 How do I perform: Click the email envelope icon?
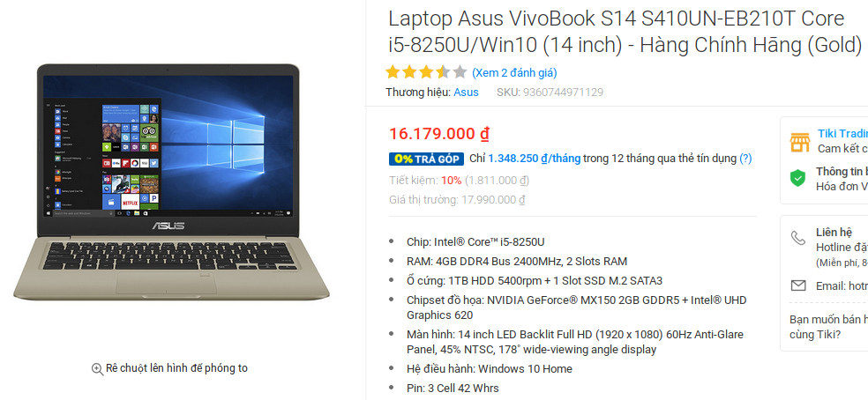point(797,285)
